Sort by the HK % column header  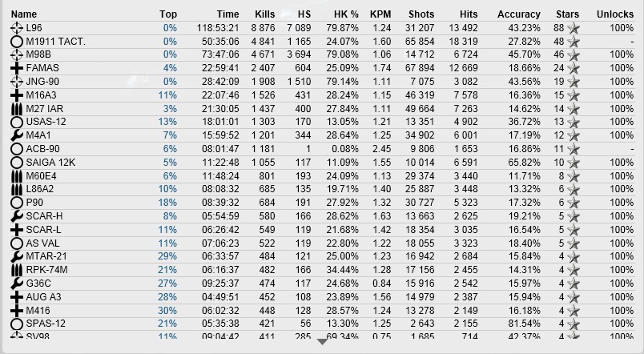coord(346,14)
